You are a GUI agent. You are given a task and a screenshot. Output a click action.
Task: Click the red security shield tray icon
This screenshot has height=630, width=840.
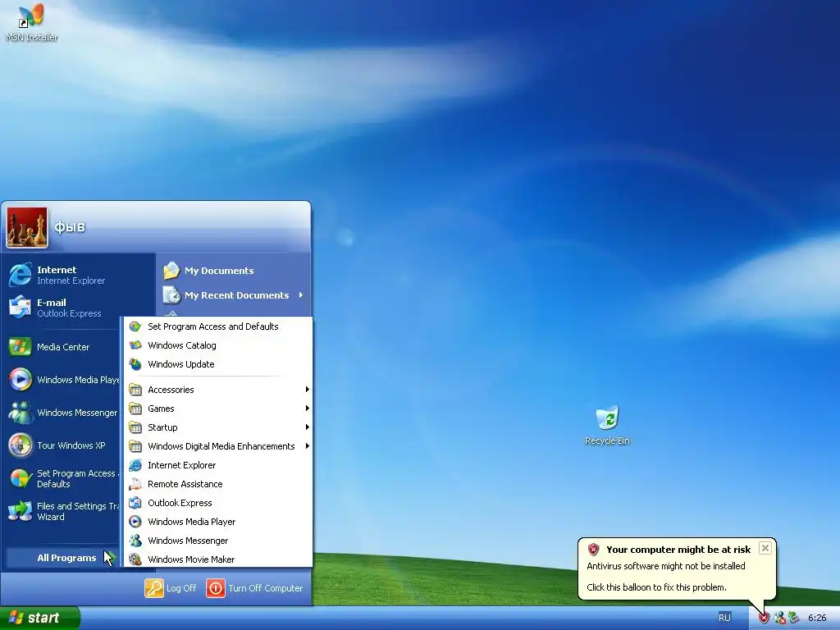764,619
